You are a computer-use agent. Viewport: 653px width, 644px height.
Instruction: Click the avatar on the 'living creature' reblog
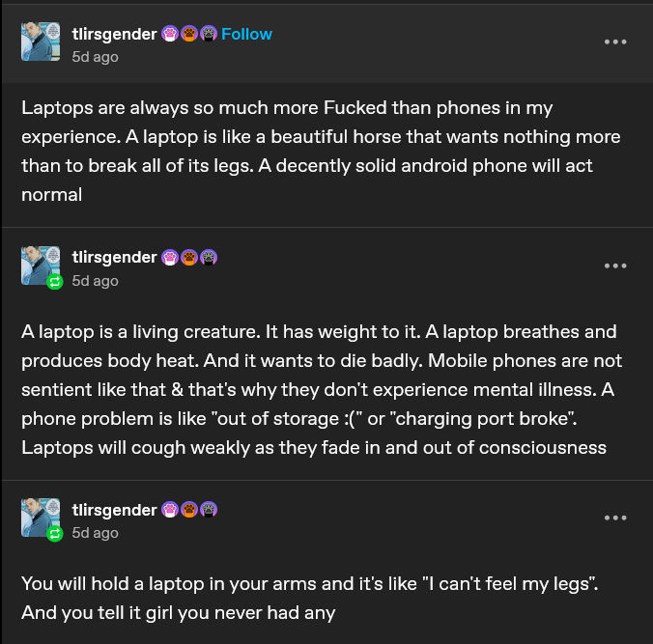tap(41, 266)
